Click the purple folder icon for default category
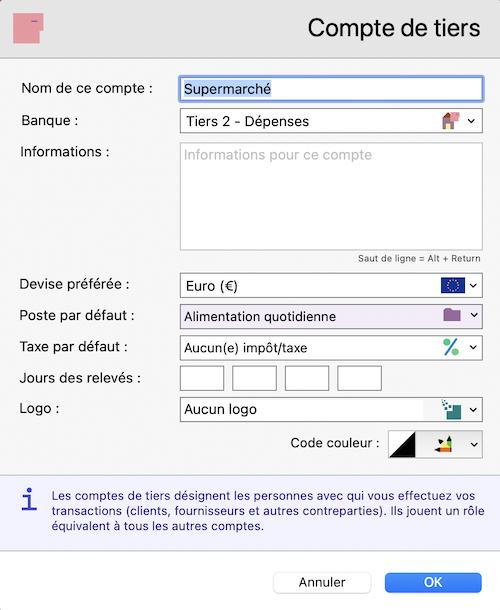The height and width of the screenshot is (610, 500). point(452,315)
